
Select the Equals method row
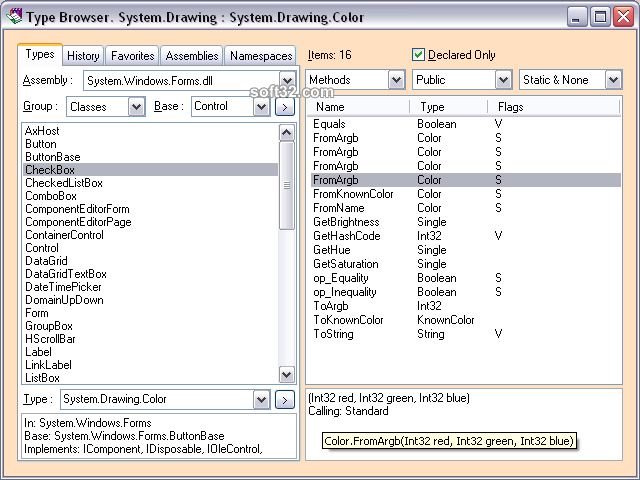tap(464, 124)
